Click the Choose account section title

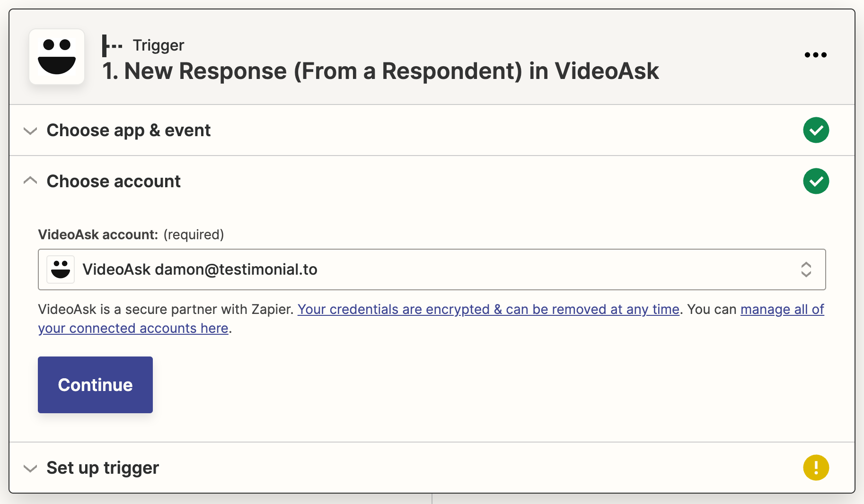[114, 181]
